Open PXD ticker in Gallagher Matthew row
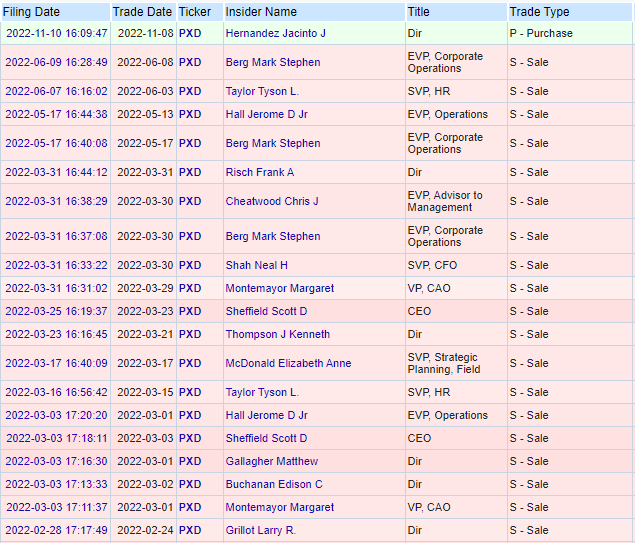The width and height of the screenshot is (635, 543). tap(190, 462)
